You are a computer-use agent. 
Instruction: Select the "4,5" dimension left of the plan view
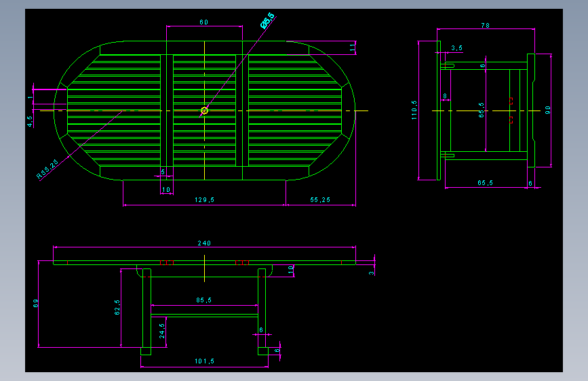point(30,121)
